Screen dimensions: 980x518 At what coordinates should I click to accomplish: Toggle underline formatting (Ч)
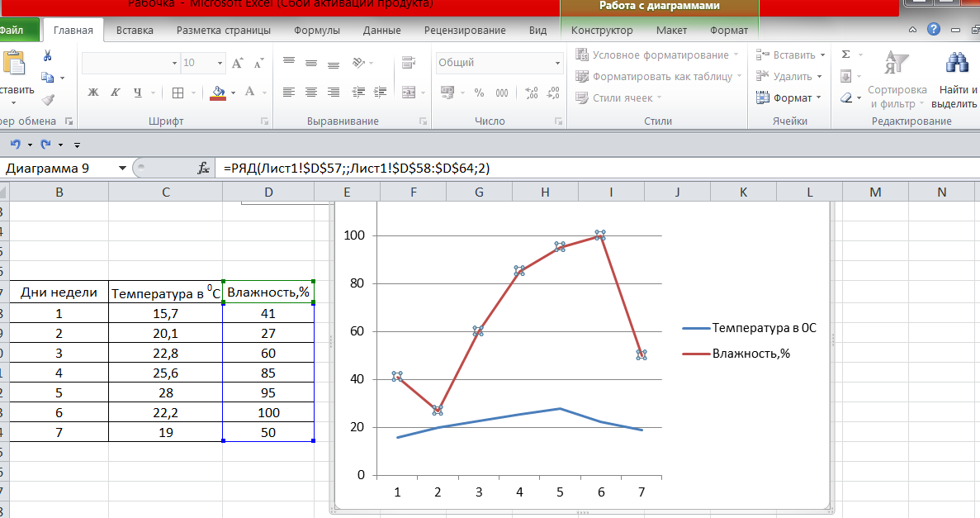pos(138,93)
